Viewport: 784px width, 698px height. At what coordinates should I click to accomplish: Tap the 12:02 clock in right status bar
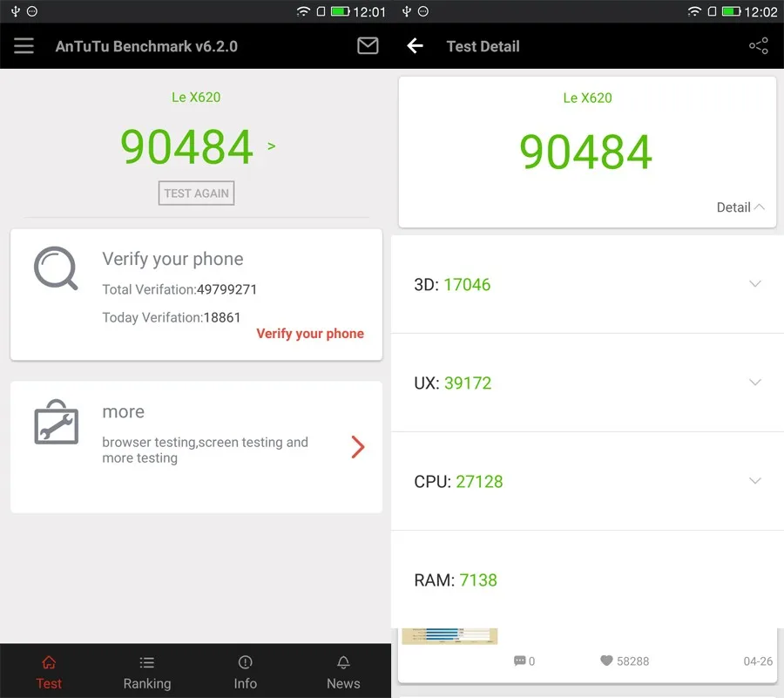[761, 11]
